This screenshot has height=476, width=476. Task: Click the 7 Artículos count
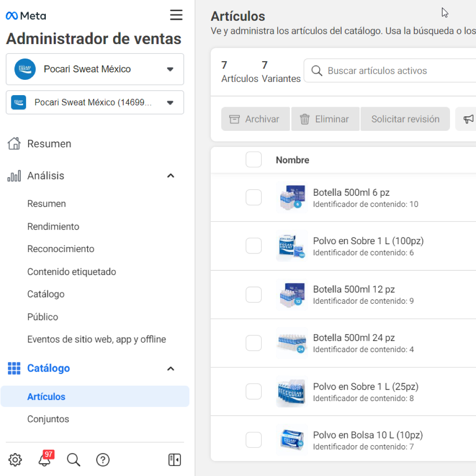click(x=239, y=72)
